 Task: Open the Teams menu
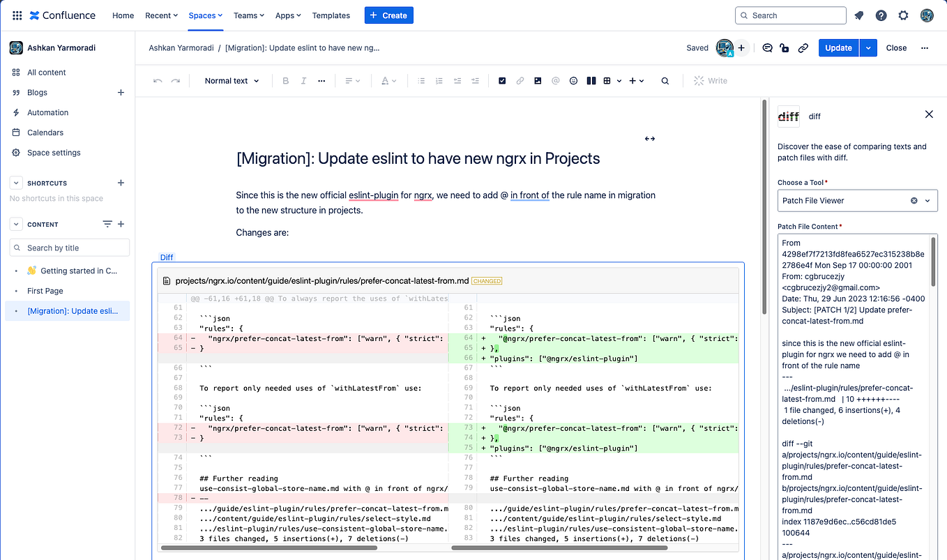[248, 15]
